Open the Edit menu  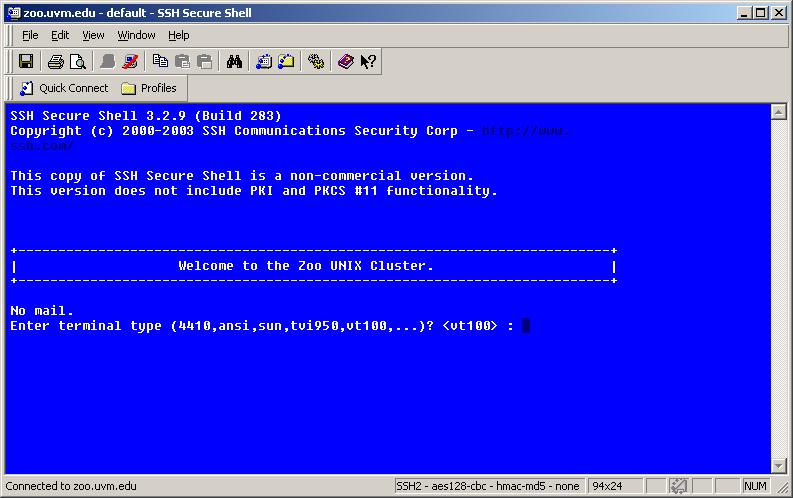click(60, 35)
